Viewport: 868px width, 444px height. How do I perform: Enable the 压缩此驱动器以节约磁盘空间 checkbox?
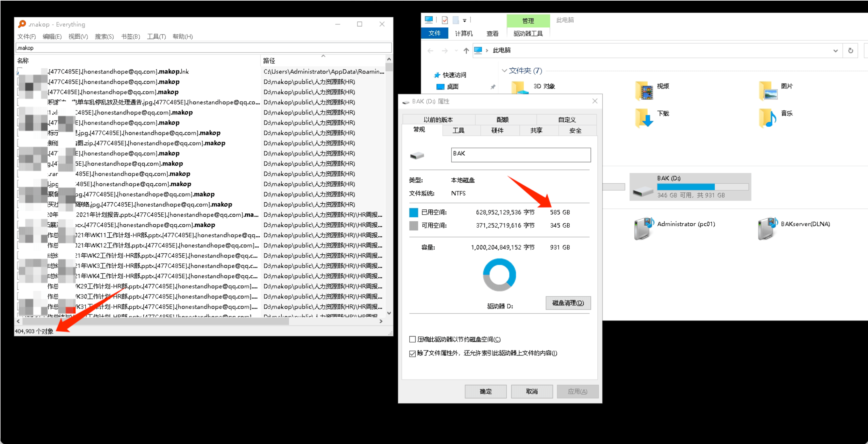[412, 339]
